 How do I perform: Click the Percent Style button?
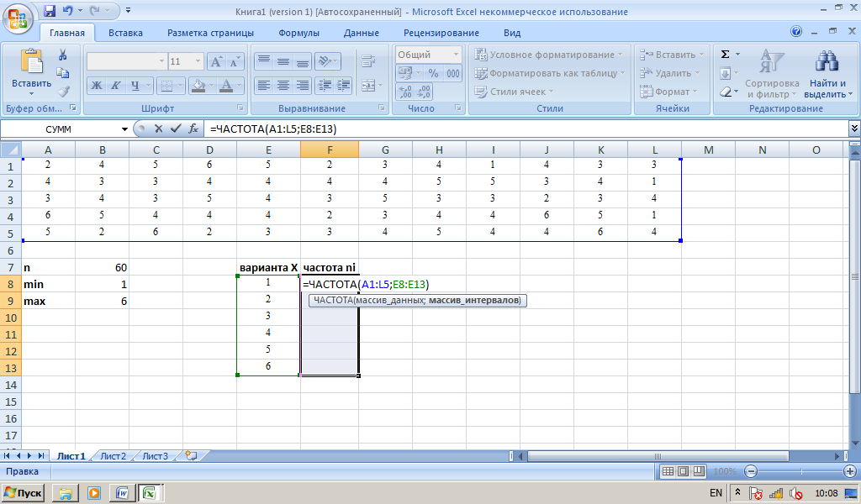tap(433, 73)
